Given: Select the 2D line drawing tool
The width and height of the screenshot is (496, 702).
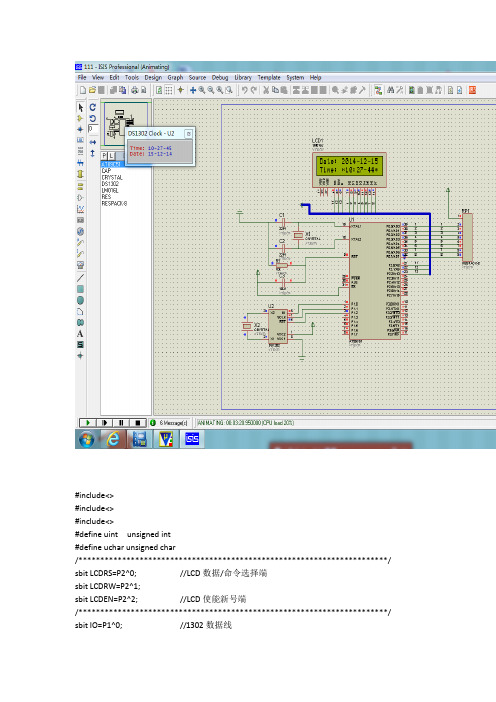Looking at the screenshot, I should tap(81, 278).
